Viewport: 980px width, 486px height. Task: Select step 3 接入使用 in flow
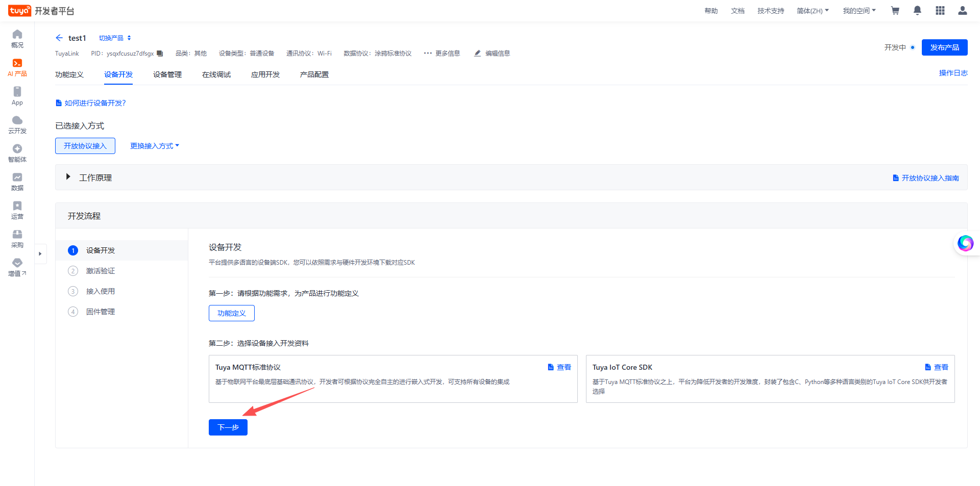click(x=121, y=291)
